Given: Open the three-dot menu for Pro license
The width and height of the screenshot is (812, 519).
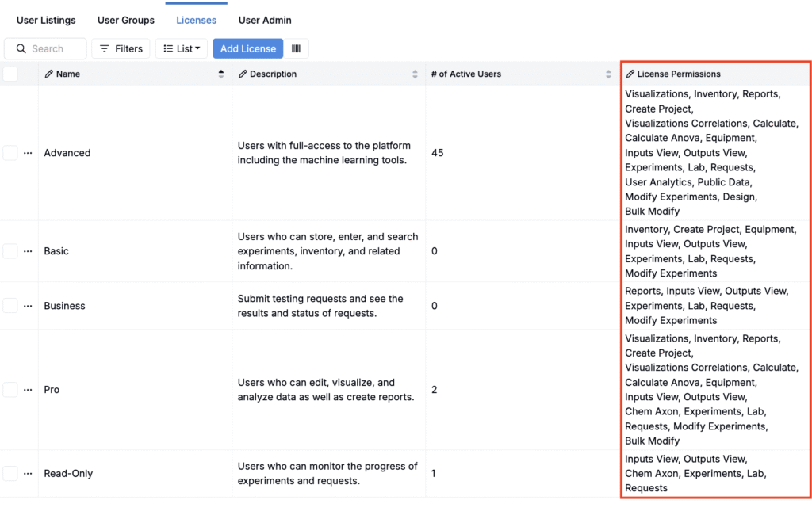Looking at the screenshot, I should tap(28, 390).
